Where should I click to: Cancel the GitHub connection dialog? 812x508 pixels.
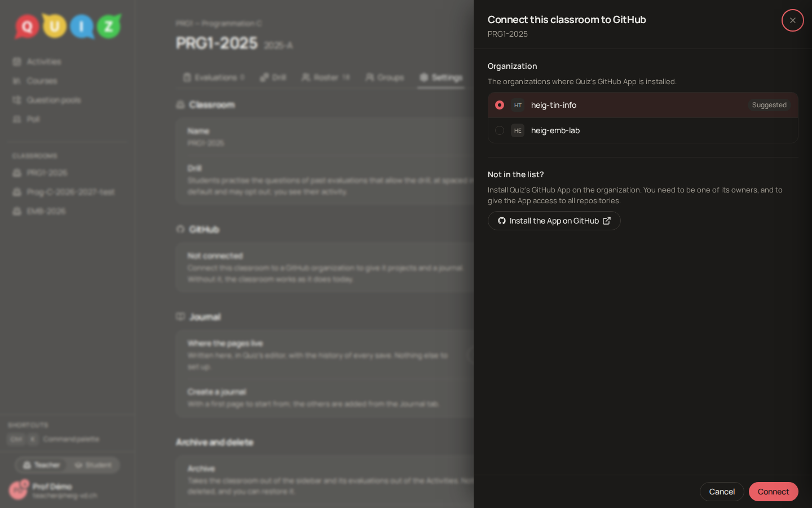pos(722,492)
